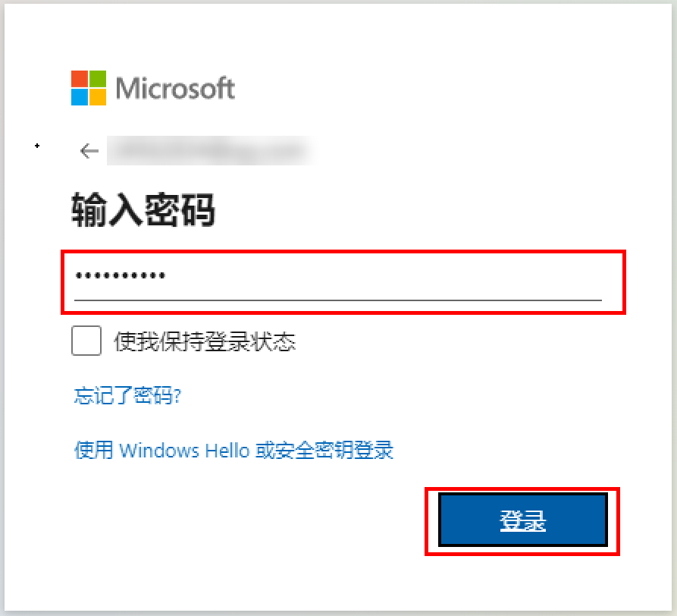Click the blurred account email address

(211, 150)
